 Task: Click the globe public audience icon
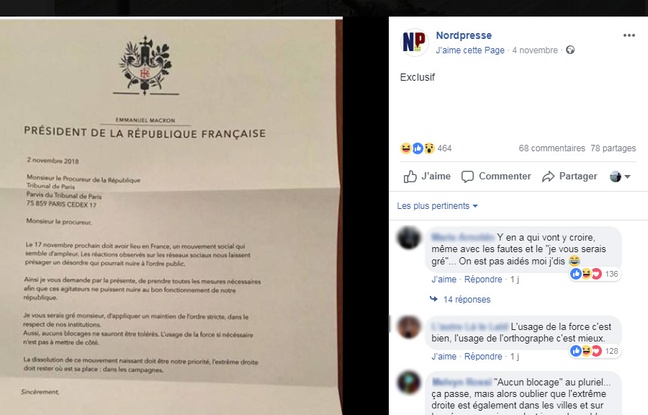(x=570, y=50)
